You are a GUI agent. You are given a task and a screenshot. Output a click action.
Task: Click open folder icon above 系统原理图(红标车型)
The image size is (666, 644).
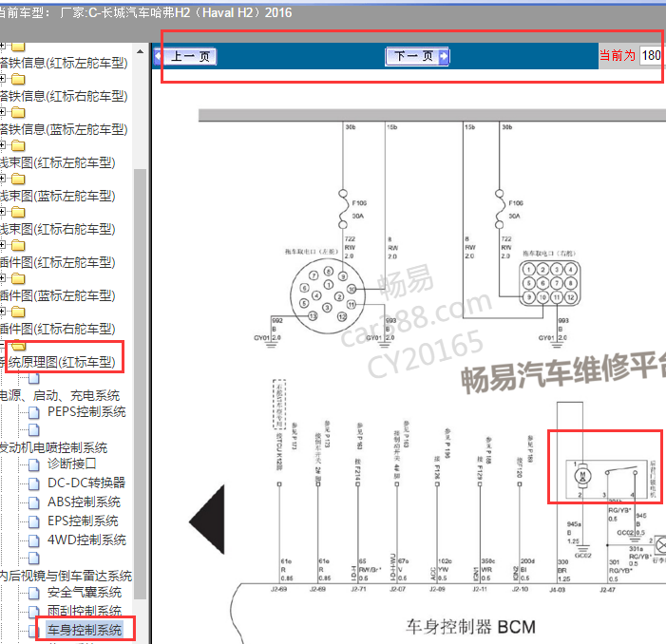19,346
